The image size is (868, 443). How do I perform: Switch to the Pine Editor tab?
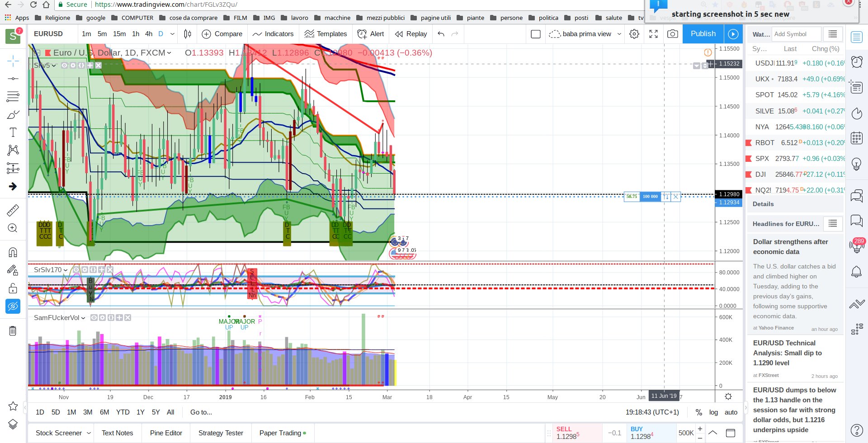[166, 433]
